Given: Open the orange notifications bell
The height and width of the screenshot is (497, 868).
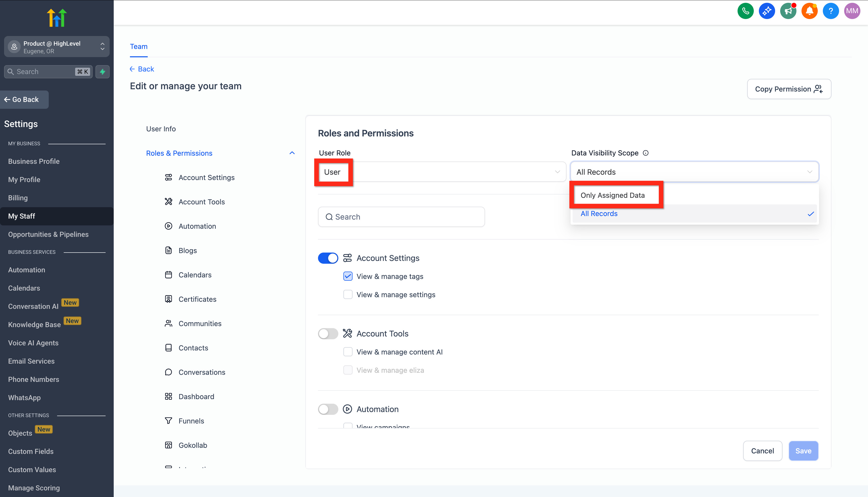Looking at the screenshot, I should pos(809,11).
